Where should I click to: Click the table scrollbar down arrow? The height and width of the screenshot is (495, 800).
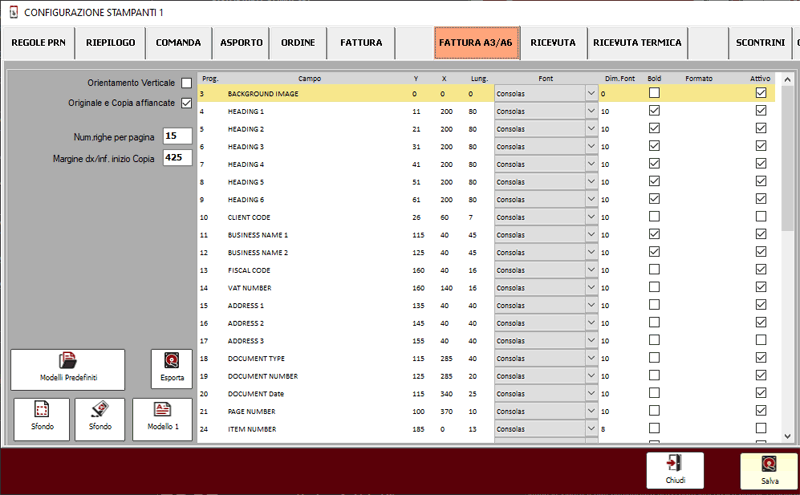[787, 436]
